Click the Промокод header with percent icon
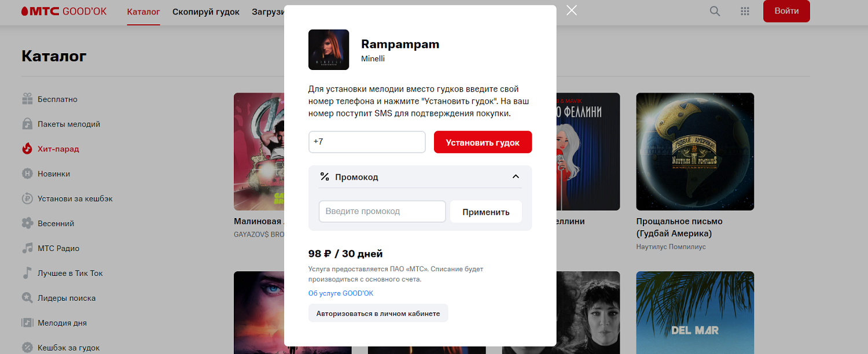 point(349,177)
